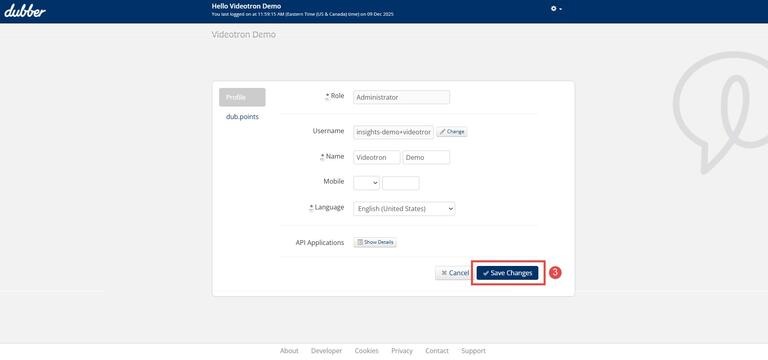Open the Support footer link
The width and height of the screenshot is (768, 360).
pyautogui.click(x=473, y=351)
